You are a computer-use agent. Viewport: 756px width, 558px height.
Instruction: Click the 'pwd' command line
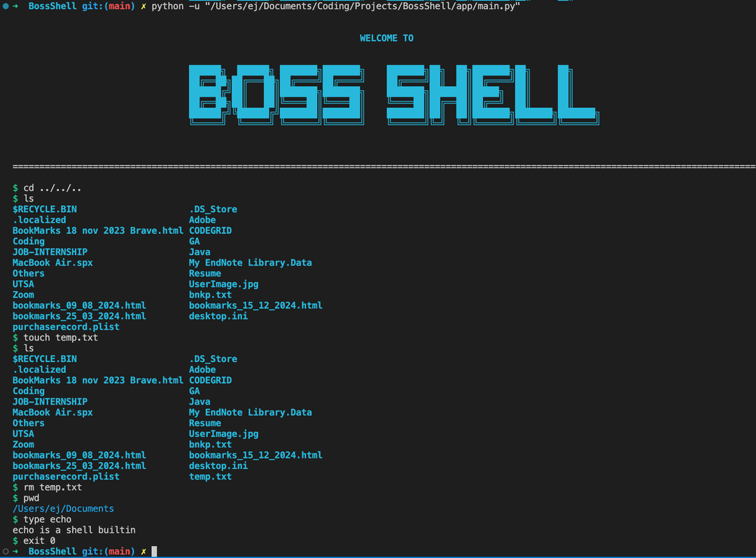(26, 498)
